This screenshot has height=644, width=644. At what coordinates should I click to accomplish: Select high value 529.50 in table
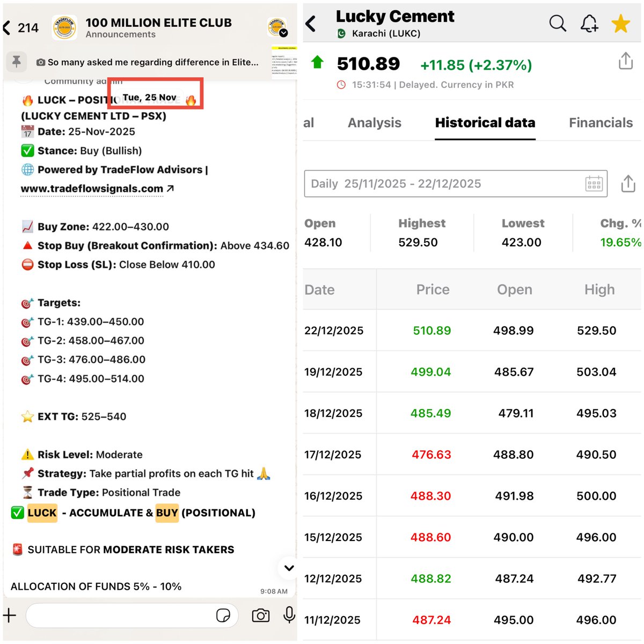(x=597, y=331)
